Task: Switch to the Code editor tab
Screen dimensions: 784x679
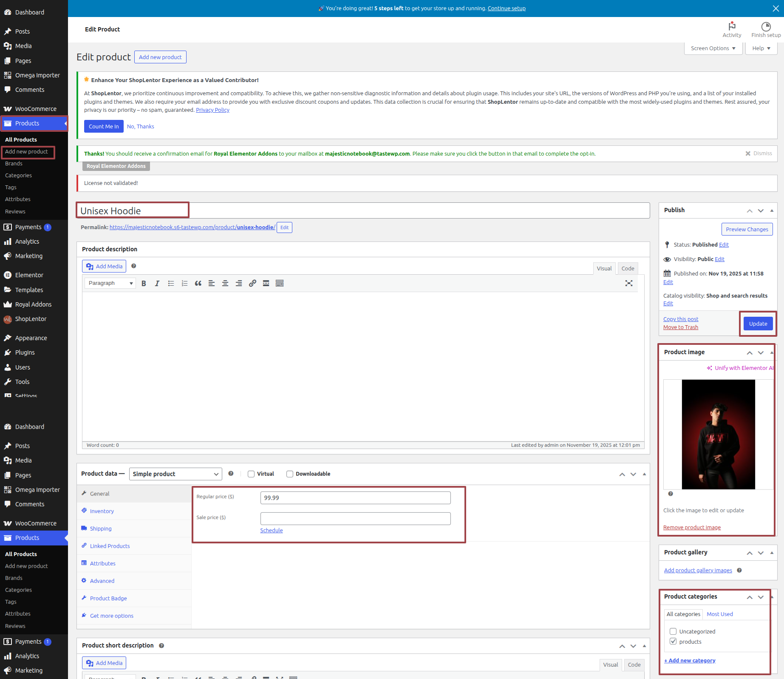Action: click(628, 269)
